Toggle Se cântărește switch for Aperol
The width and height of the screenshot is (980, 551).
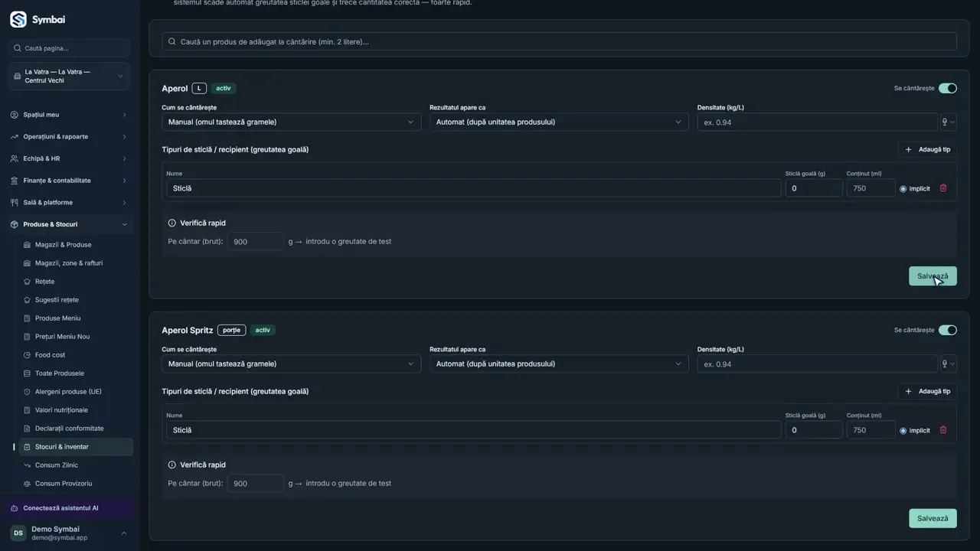[948, 88]
